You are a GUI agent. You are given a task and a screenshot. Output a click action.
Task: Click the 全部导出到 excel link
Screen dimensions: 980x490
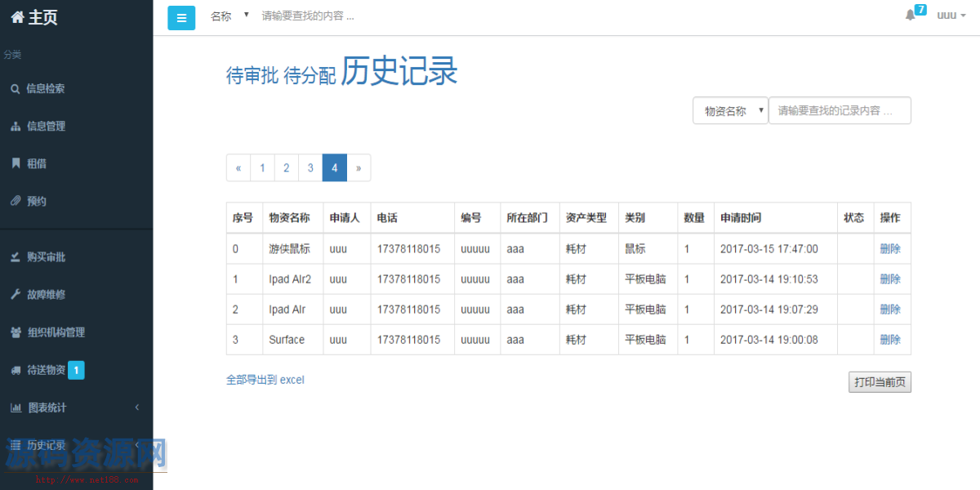coord(264,379)
